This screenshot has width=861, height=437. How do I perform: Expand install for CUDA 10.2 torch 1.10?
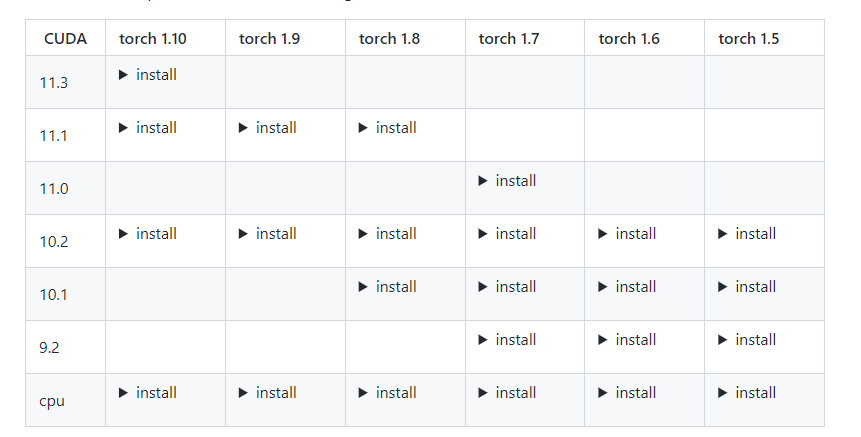[148, 234]
